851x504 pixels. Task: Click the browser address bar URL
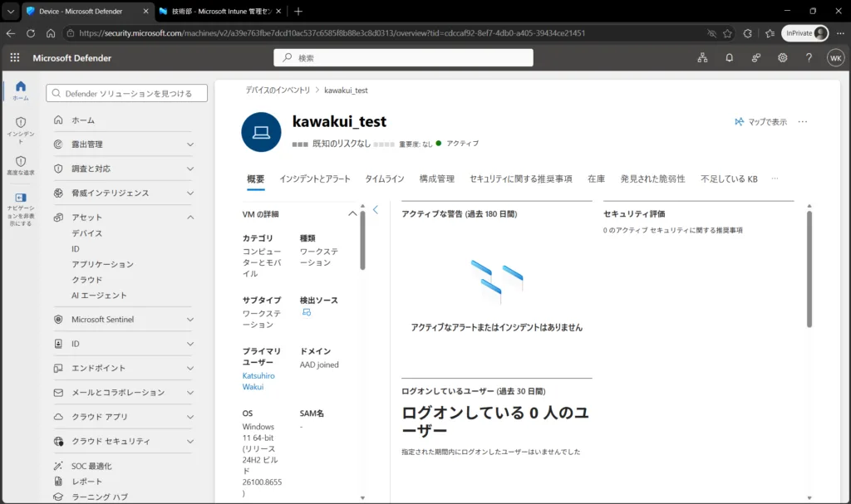pos(332,33)
